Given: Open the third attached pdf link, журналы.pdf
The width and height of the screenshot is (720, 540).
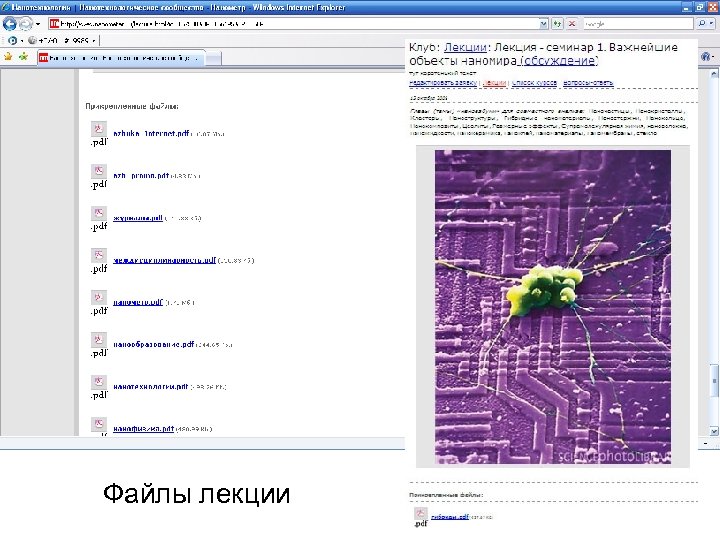Looking at the screenshot, I should pos(138,218).
